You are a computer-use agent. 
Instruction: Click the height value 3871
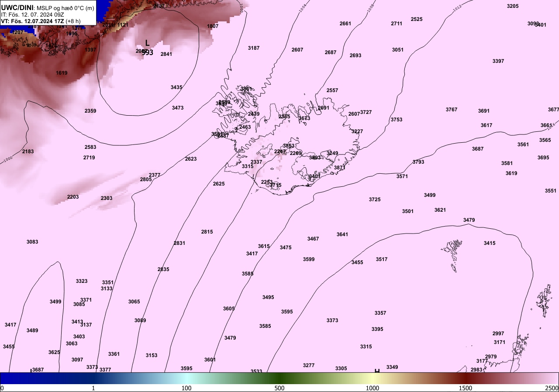coord(340,168)
